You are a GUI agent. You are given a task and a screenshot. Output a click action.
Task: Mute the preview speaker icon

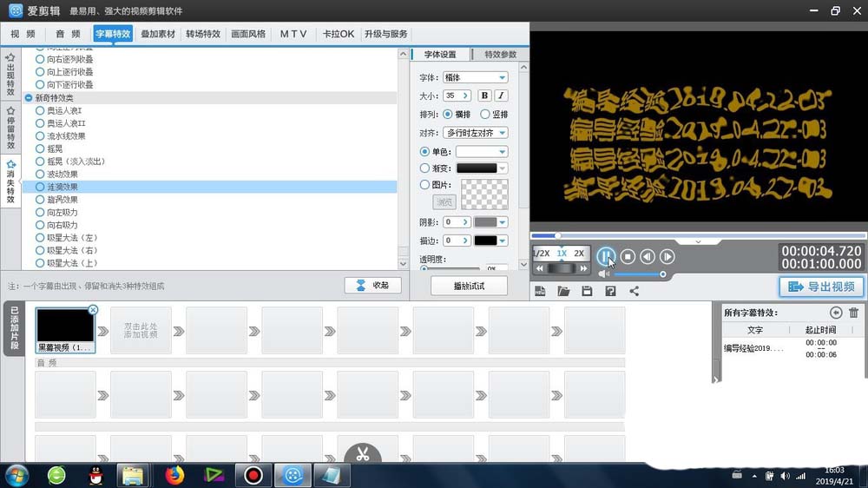pos(603,274)
